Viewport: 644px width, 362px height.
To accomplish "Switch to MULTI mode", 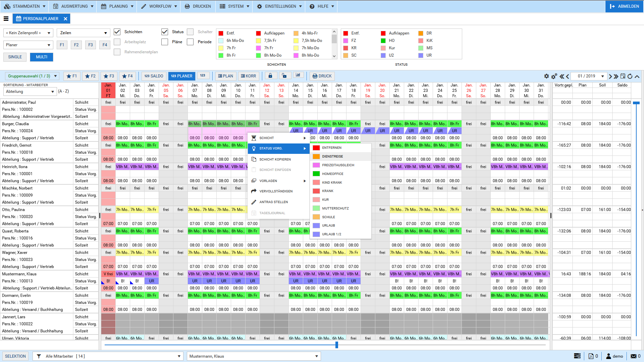I will click(x=42, y=57).
